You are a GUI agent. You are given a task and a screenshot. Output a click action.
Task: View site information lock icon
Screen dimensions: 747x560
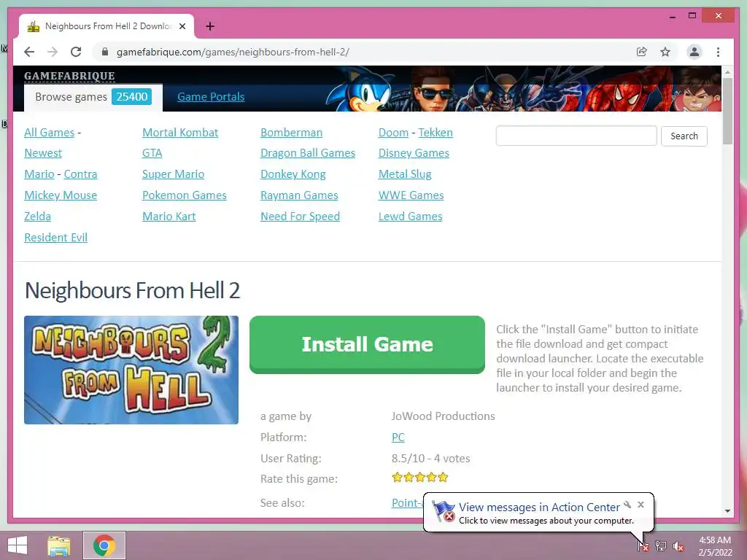(x=105, y=52)
